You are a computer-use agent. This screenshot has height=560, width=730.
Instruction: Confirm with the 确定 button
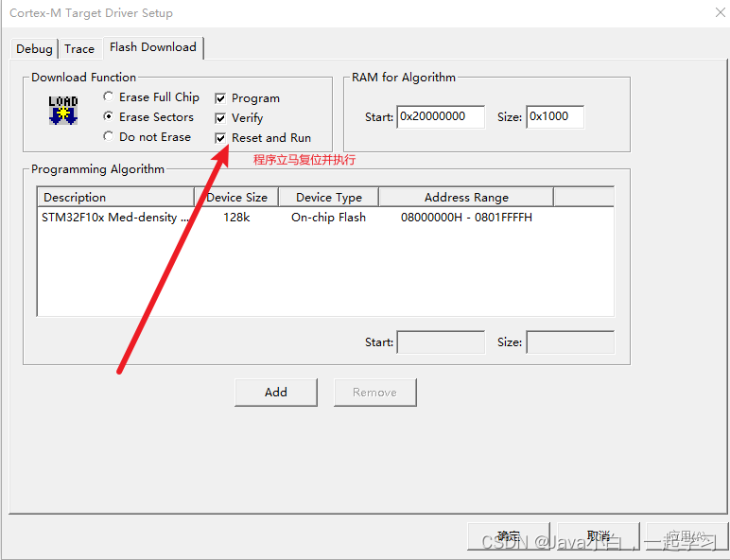coord(509,536)
